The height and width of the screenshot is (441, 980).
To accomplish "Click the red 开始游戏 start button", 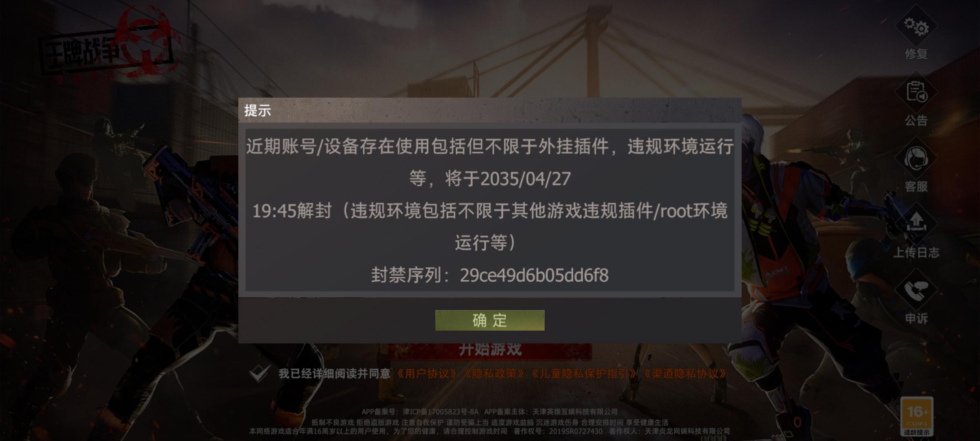I will coord(490,351).
